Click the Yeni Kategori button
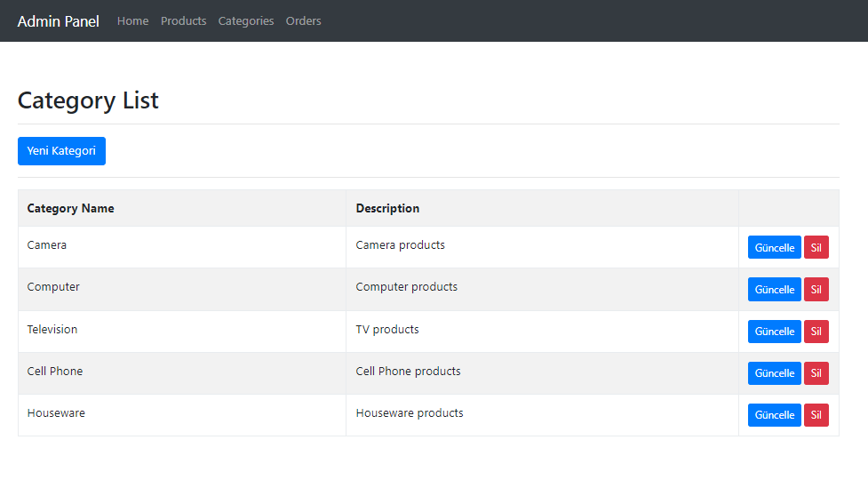The image size is (868, 488). click(x=61, y=151)
